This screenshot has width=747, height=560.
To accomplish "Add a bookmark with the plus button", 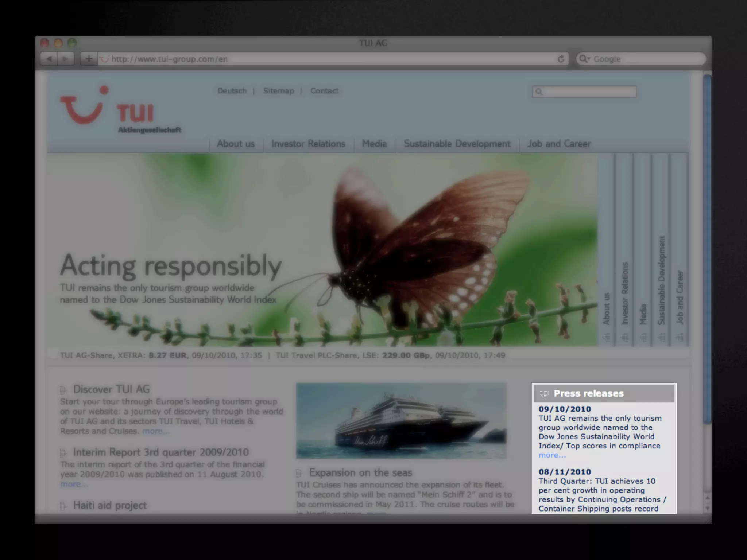I will pos(89,59).
